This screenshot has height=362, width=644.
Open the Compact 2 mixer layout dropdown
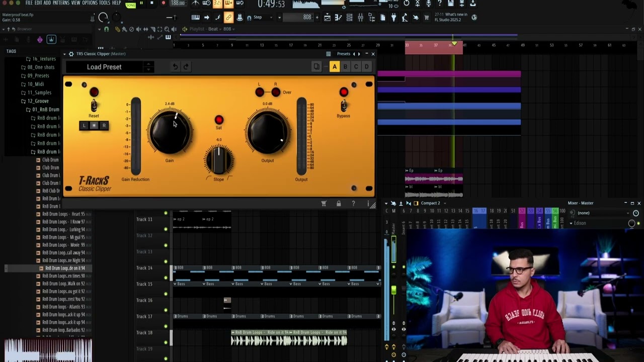point(434,203)
